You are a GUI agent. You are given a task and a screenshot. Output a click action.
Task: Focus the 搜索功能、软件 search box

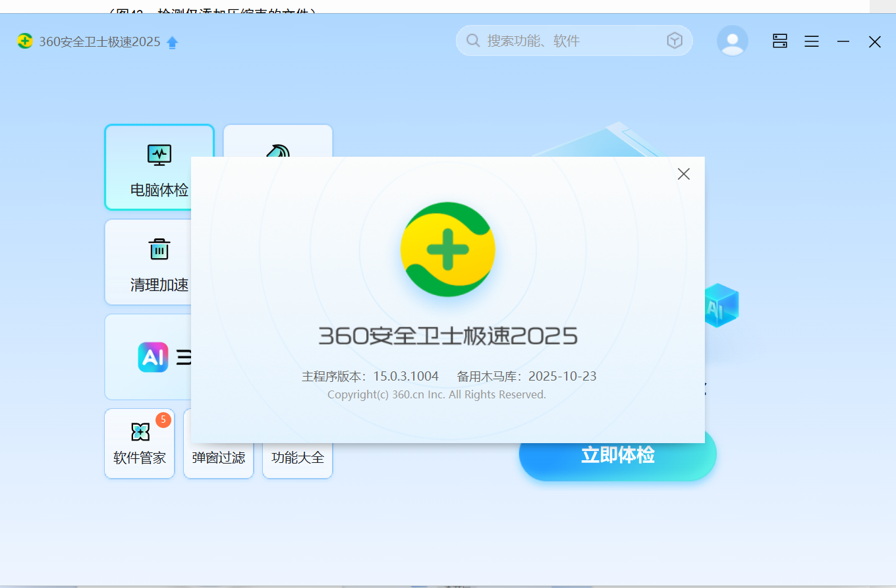pyautogui.click(x=574, y=41)
